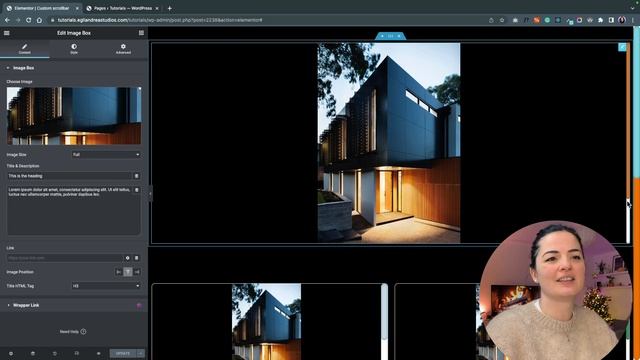Click the section delete handle icon

coord(399,36)
